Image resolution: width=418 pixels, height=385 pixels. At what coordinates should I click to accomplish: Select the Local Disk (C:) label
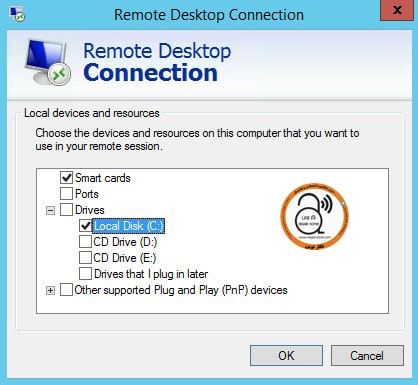129,226
